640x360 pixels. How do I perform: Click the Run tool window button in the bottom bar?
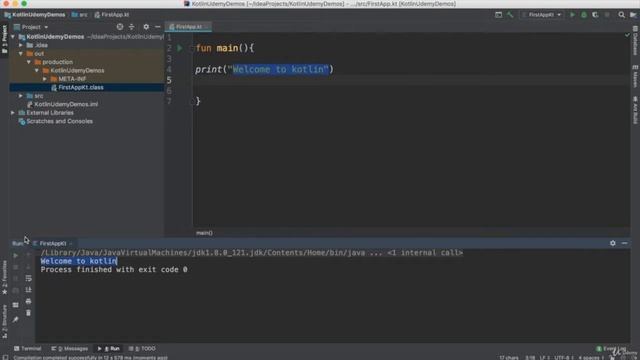[109, 349]
